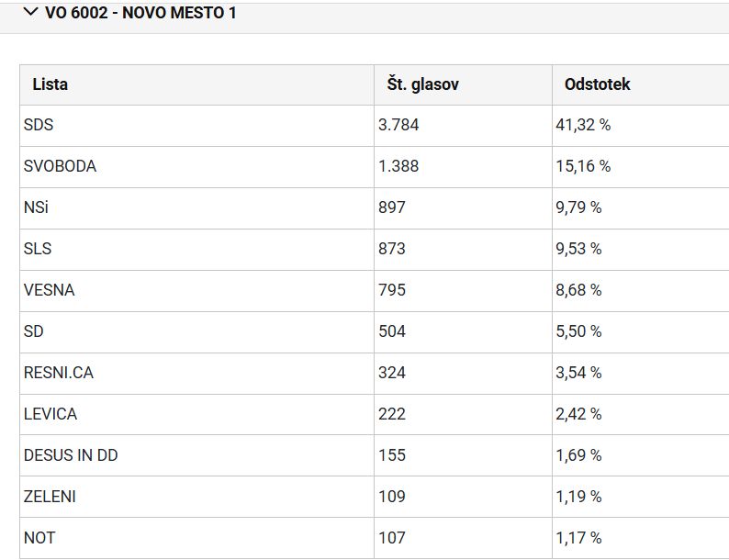Click the 1,17 % percentage for NOT
The image size is (729, 560).
(x=578, y=538)
